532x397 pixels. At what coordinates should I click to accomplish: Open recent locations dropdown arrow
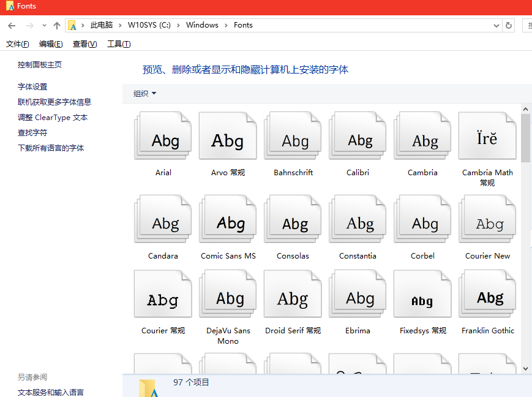(44, 26)
